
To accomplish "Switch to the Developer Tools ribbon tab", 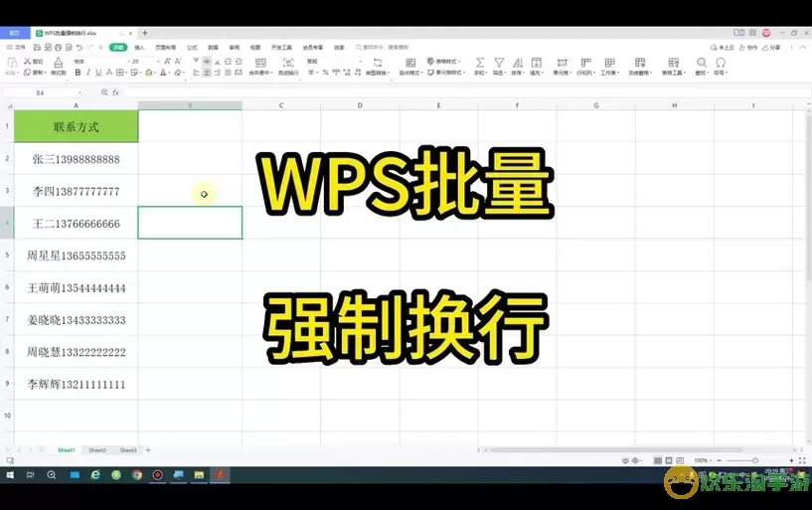I will coord(281,47).
